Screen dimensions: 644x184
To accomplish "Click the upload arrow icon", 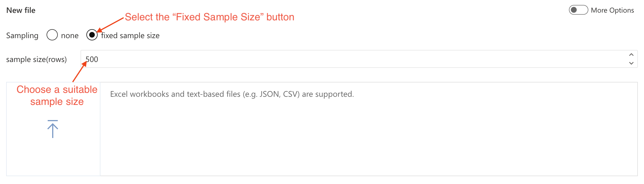I will (x=53, y=129).
